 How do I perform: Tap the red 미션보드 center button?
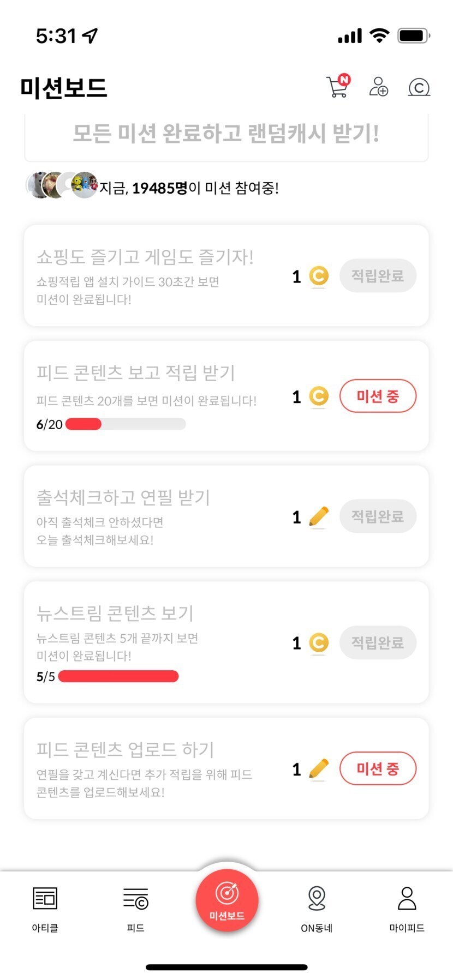[226, 901]
